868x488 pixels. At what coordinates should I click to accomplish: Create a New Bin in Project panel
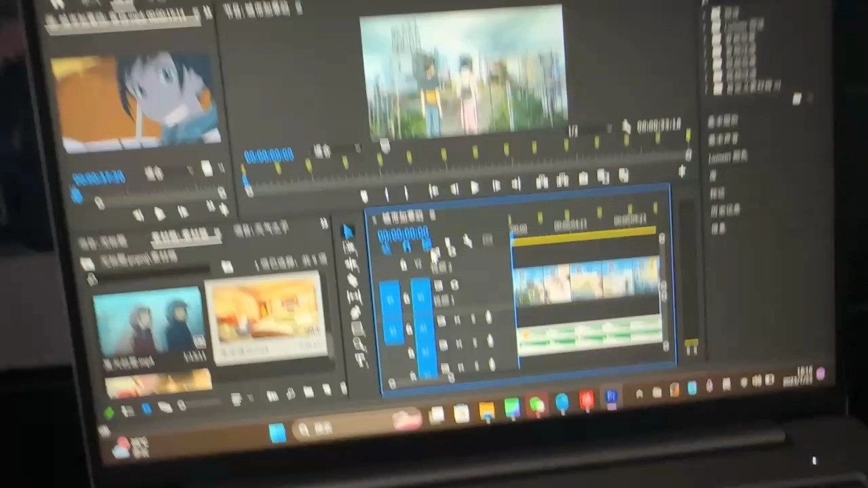pyautogui.click(x=309, y=391)
